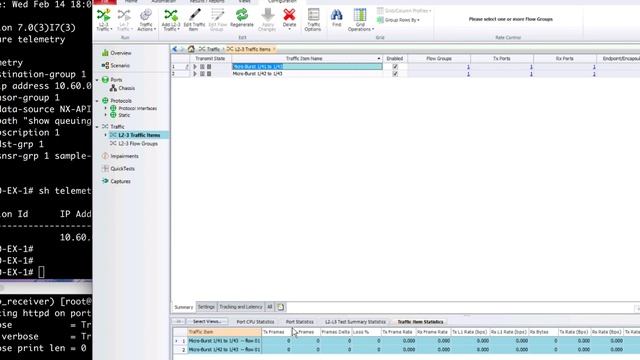This screenshot has width=640, height=360.
Task: Open QuickTests in the sidebar
Action: click(118, 169)
